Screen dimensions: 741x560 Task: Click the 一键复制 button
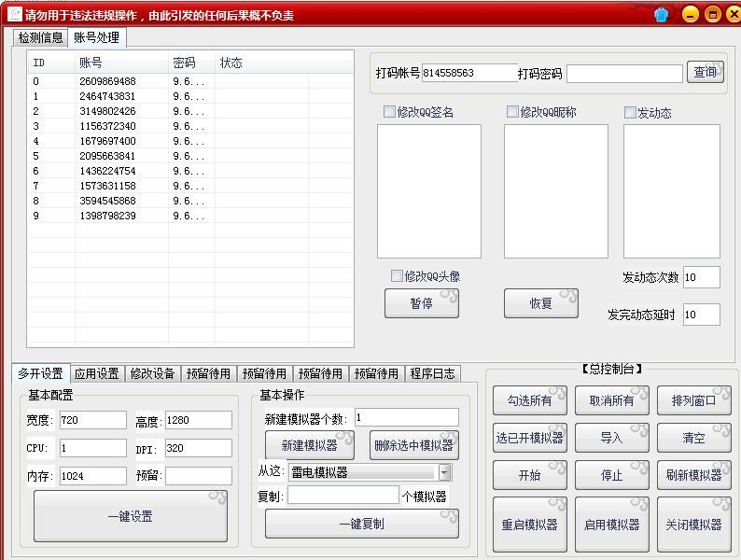(362, 524)
